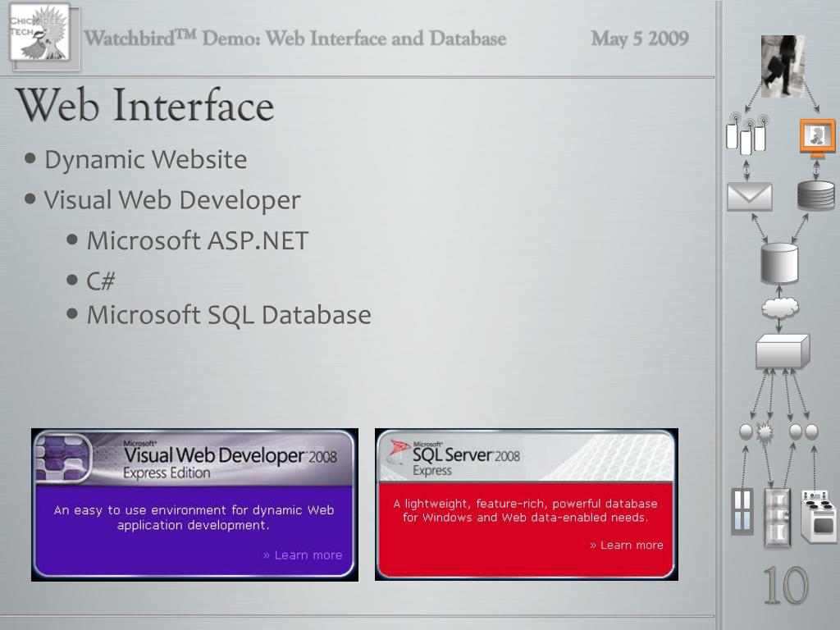The width and height of the screenshot is (840, 630).
Task: Click the stove appliance icon
Action: point(818,516)
